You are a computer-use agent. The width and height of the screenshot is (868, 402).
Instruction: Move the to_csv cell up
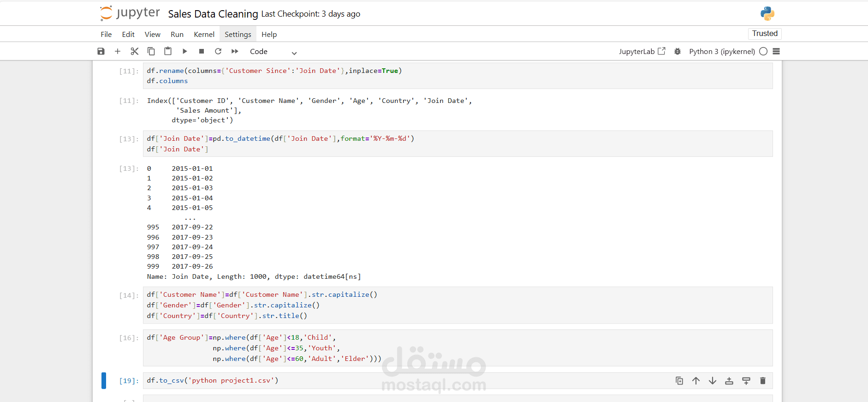[696, 381]
